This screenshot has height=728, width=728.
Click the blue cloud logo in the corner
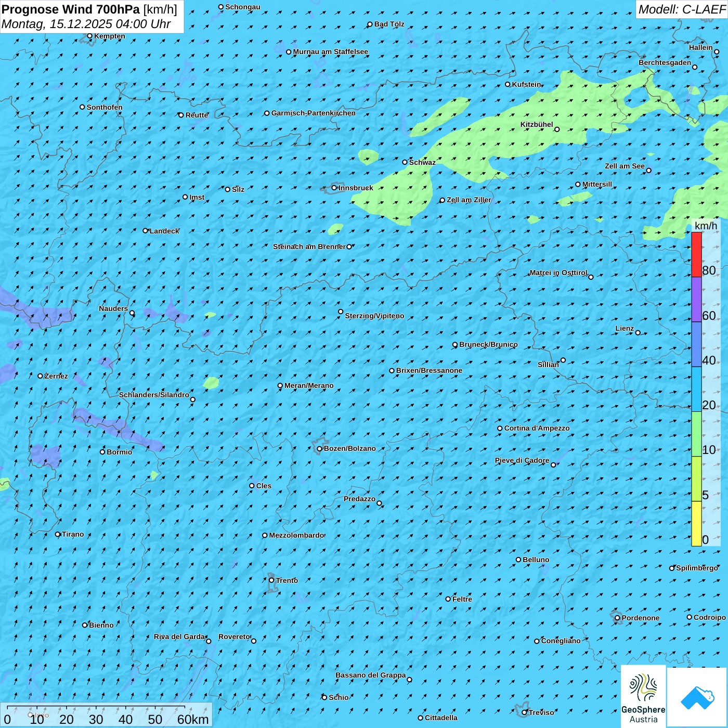(x=697, y=697)
